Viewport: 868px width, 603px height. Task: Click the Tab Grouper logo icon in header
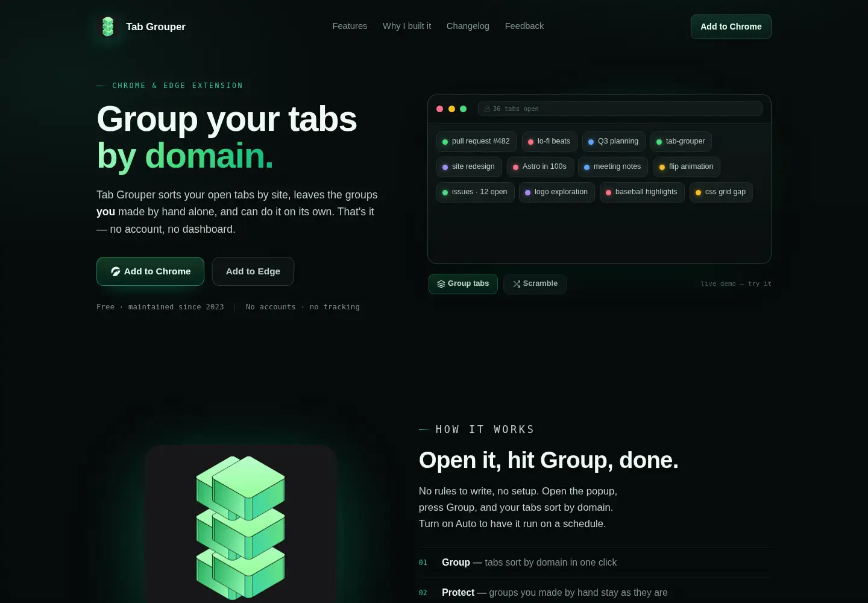point(108,27)
